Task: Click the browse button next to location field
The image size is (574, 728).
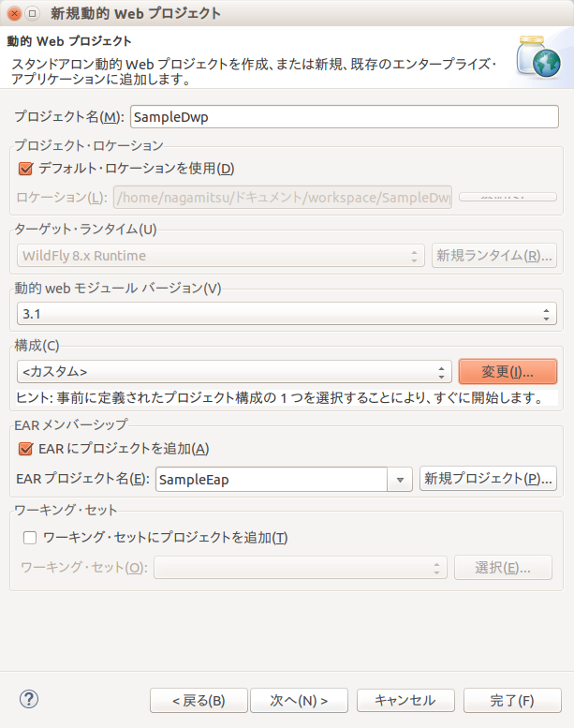Action: coord(508,197)
